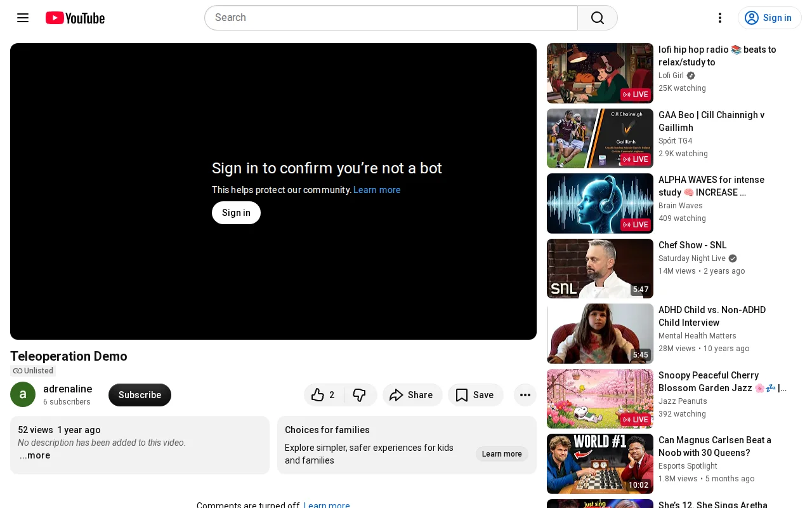Open 'Snoopy Peaceful Cherry Blossom Garden Jazz' title
Image resolution: width=812 pixels, height=508 pixels.
coord(723,382)
